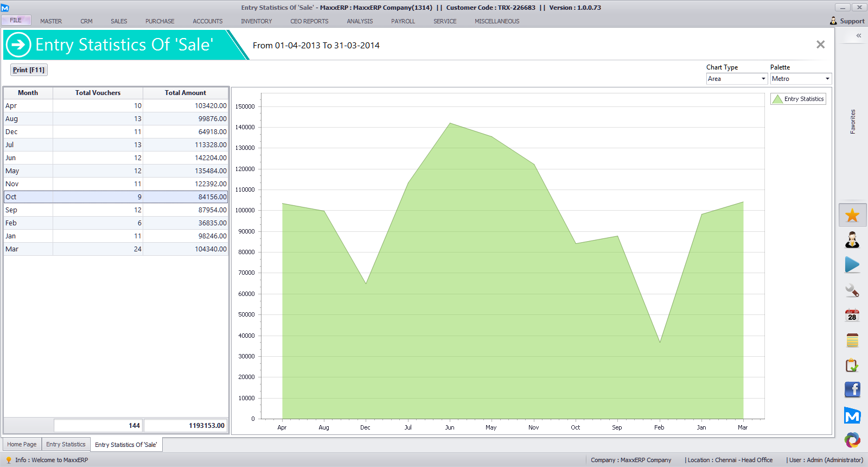Open the CEO REPORTS menu

coord(309,21)
